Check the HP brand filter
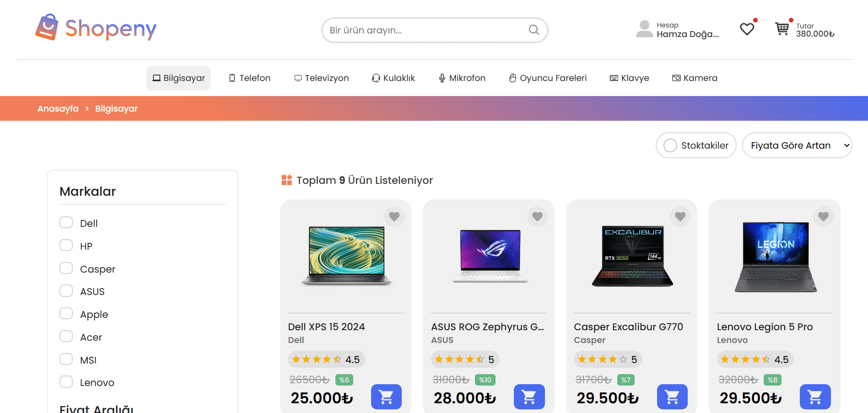The height and width of the screenshot is (413, 868). [x=66, y=246]
